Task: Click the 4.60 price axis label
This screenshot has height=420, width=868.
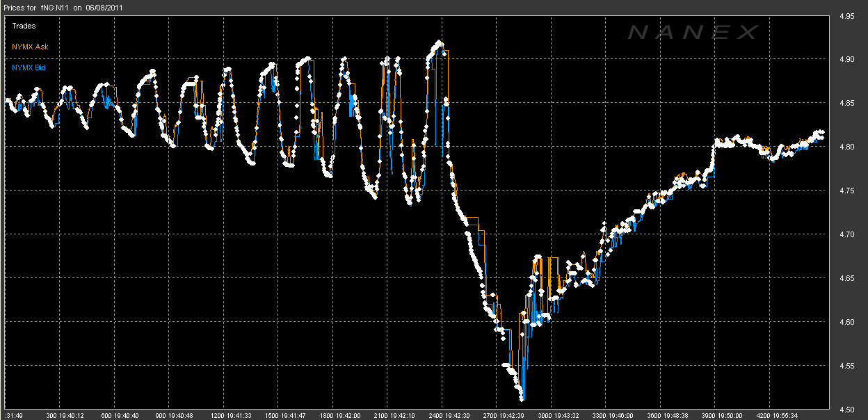Action: pos(846,322)
